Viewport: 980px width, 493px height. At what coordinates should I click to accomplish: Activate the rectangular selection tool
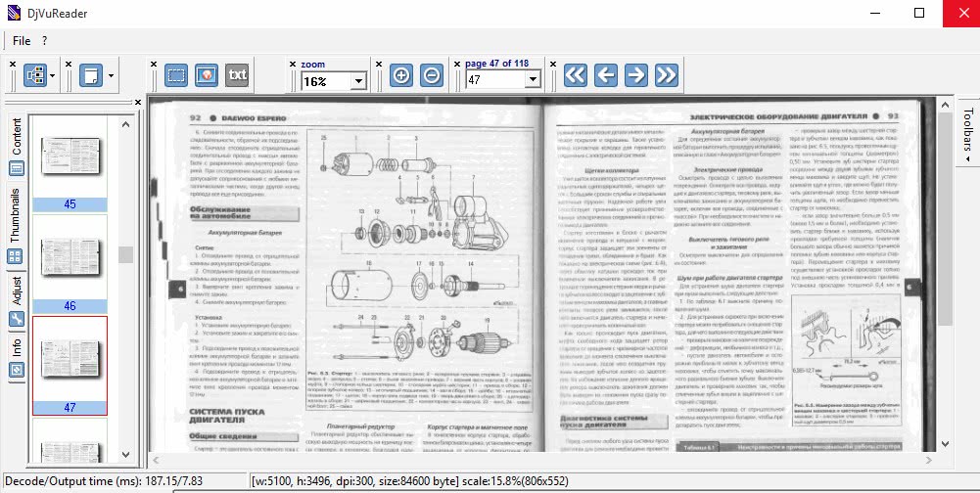tap(176, 75)
